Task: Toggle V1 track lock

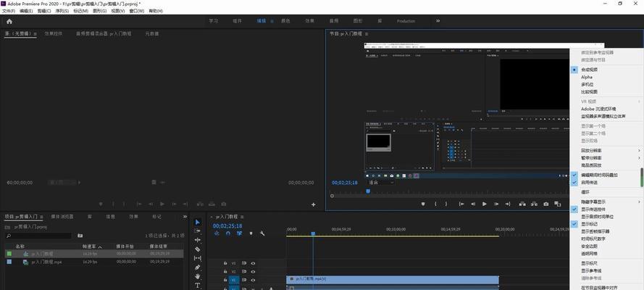Action: click(225, 280)
